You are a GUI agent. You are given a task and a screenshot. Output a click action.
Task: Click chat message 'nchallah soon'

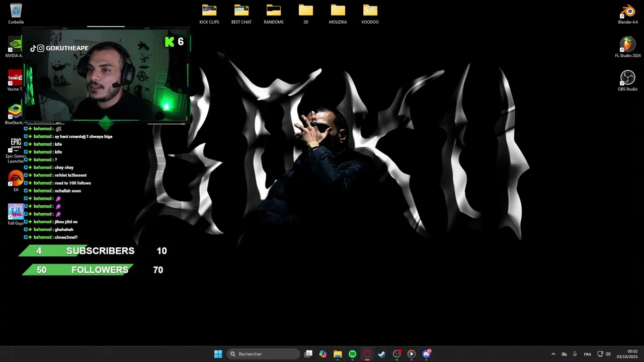pos(68,191)
